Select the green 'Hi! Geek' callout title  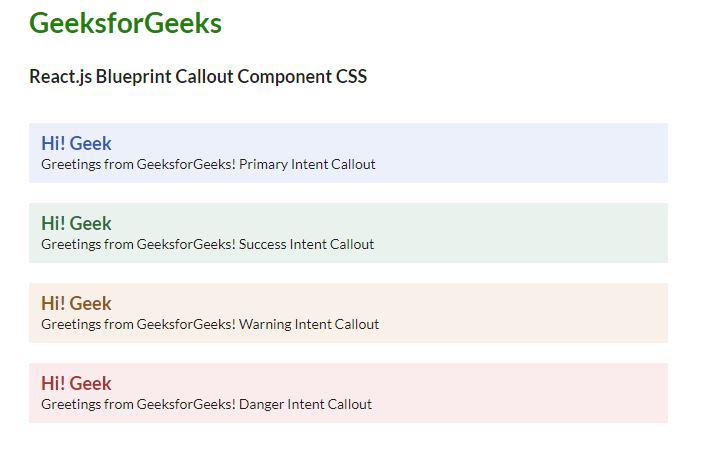(x=76, y=223)
